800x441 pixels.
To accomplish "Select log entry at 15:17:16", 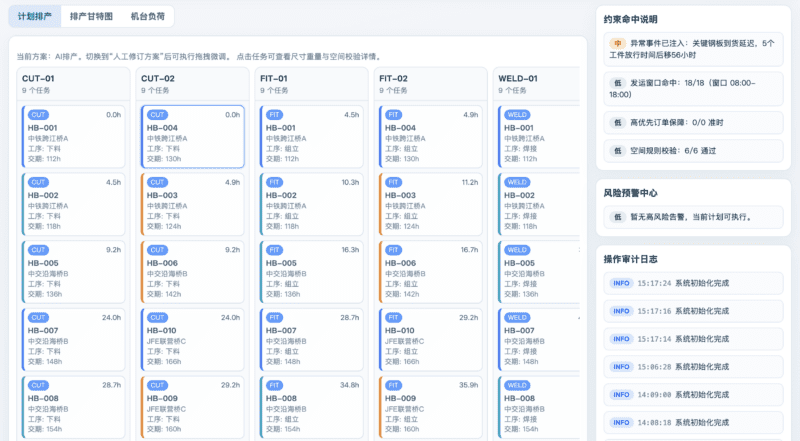I will 693,311.
